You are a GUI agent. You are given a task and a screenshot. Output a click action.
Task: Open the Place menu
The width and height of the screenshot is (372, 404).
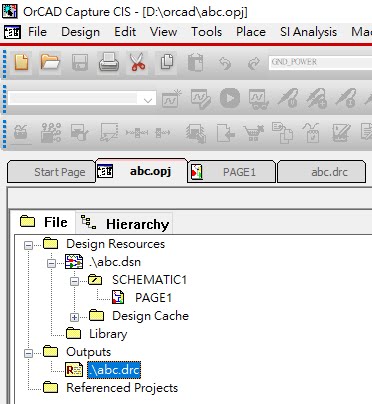pyautogui.click(x=251, y=32)
